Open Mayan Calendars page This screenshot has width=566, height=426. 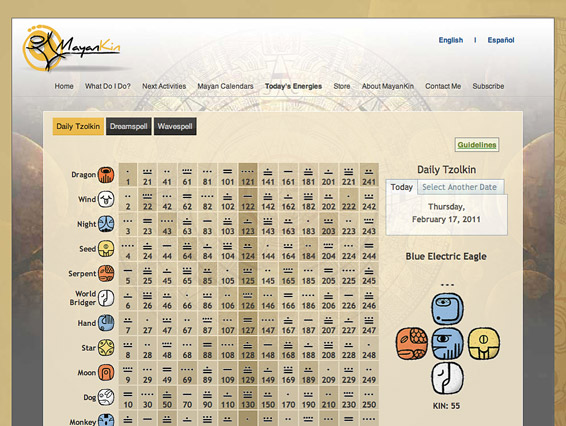pos(225,86)
